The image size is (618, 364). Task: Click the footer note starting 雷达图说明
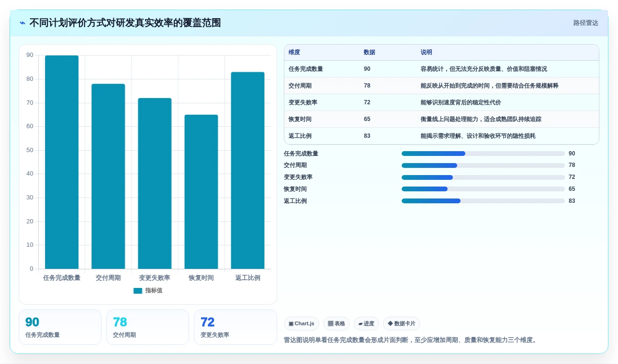tap(411, 340)
